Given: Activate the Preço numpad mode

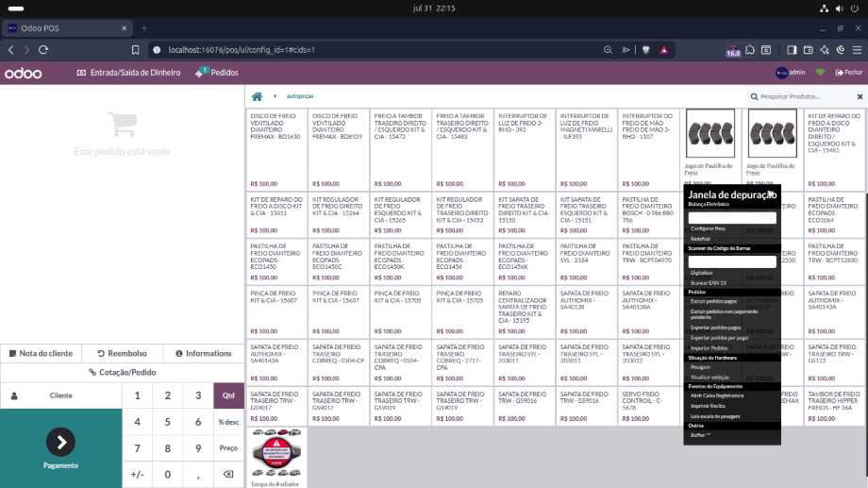Looking at the screenshot, I should [228, 448].
